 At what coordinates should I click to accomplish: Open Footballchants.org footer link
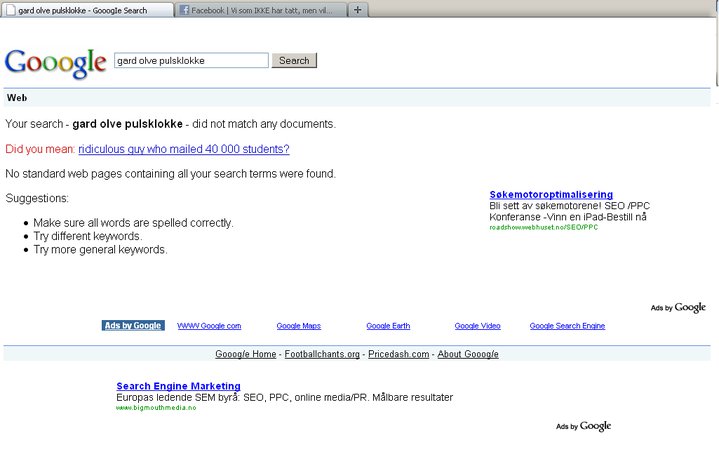pyautogui.click(x=322, y=354)
